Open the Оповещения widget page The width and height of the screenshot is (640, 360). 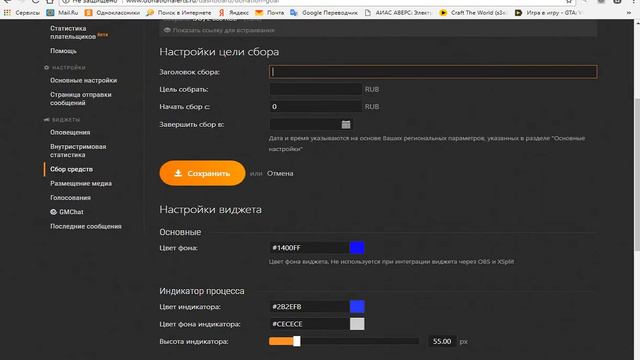pos(70,132)
